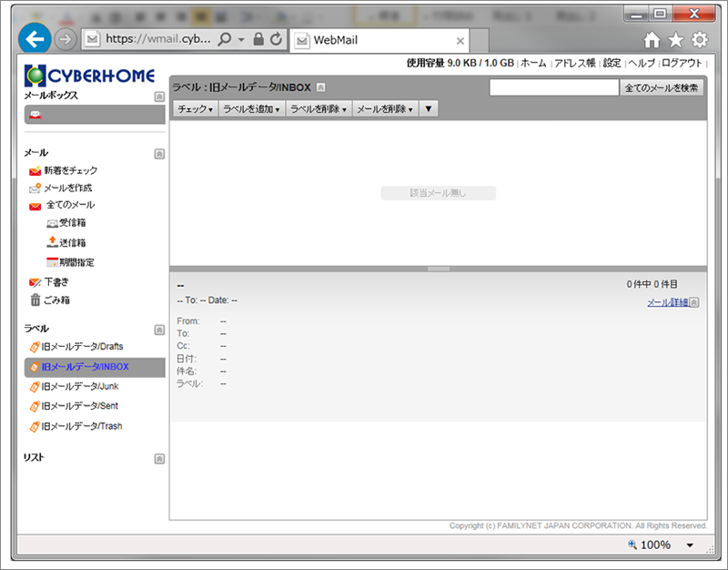Click the browser back arrow button

coord(35,39)
